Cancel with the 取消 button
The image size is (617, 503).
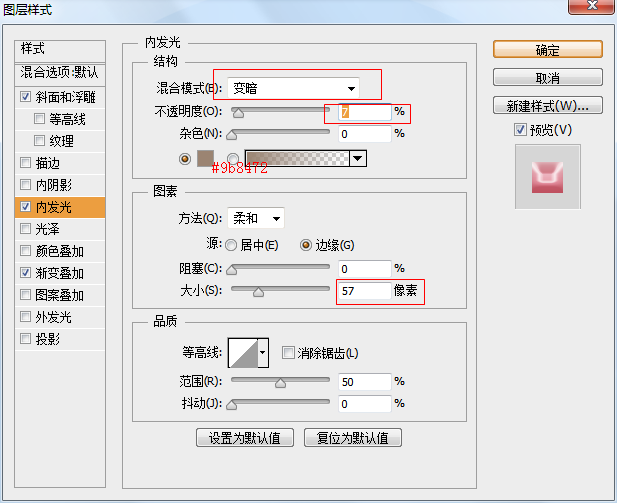tap(548, 78)
